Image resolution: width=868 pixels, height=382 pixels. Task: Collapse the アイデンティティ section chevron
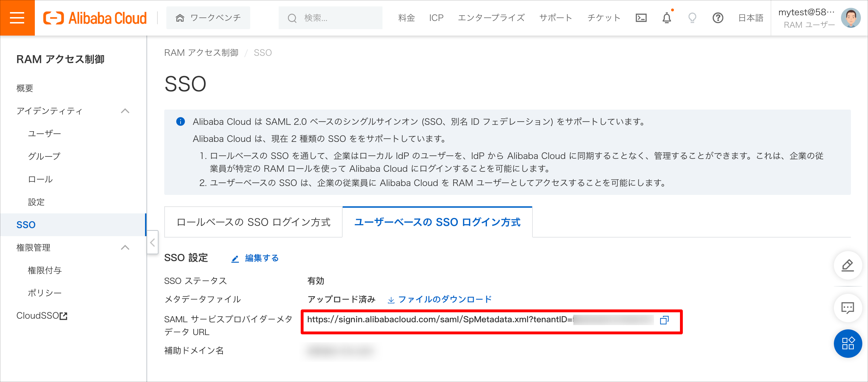125,111
